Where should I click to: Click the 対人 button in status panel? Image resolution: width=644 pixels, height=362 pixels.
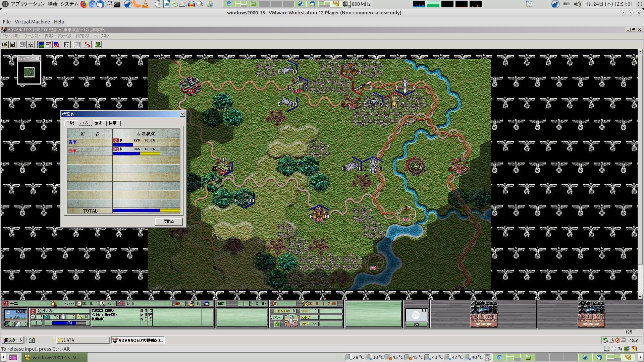tap(276, 317)
